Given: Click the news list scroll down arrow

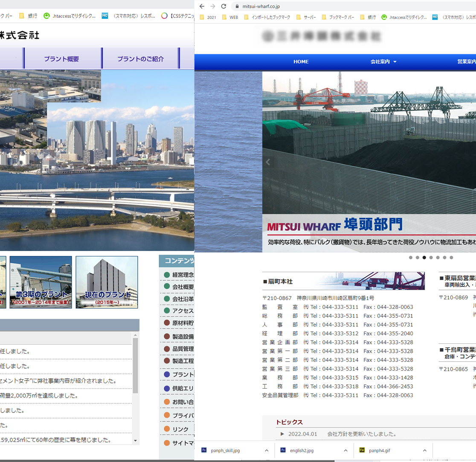Looking at the screenshot, I should pos(135,440).
